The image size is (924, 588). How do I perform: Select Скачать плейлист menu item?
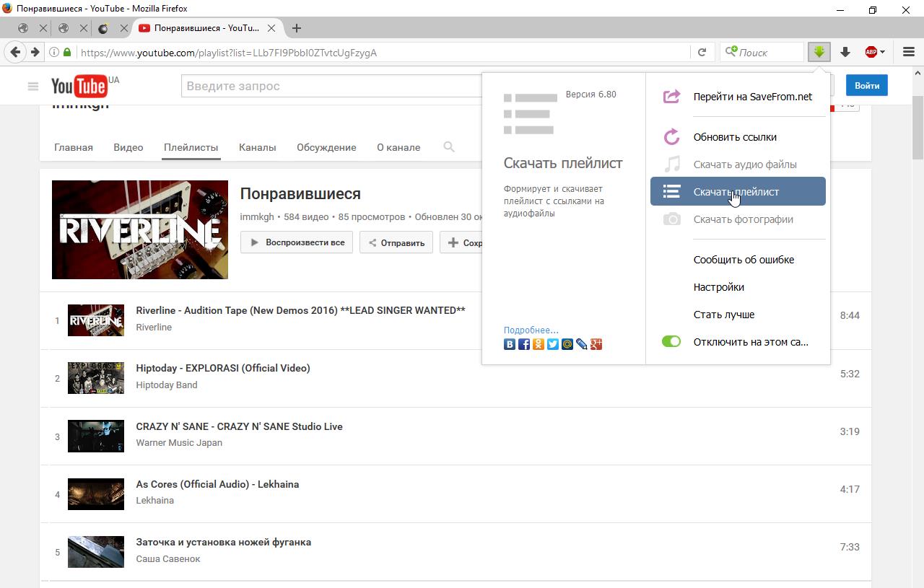[x=738, y=191]
